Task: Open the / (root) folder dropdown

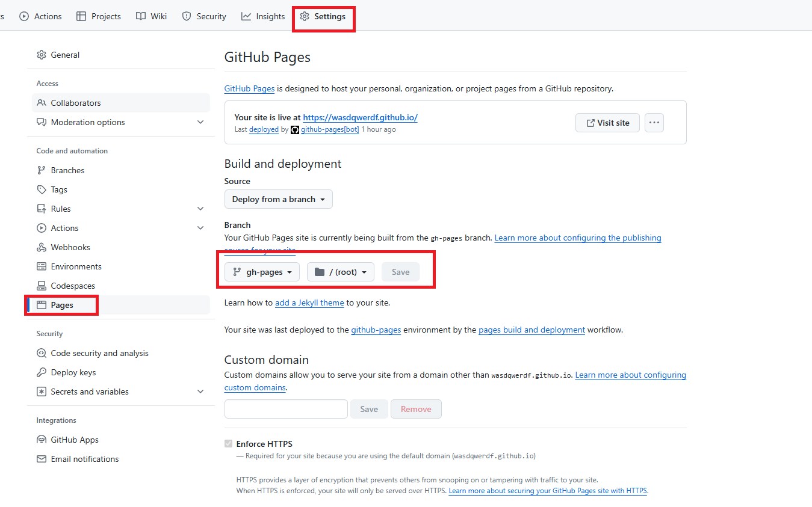Action: click(341, 272)
